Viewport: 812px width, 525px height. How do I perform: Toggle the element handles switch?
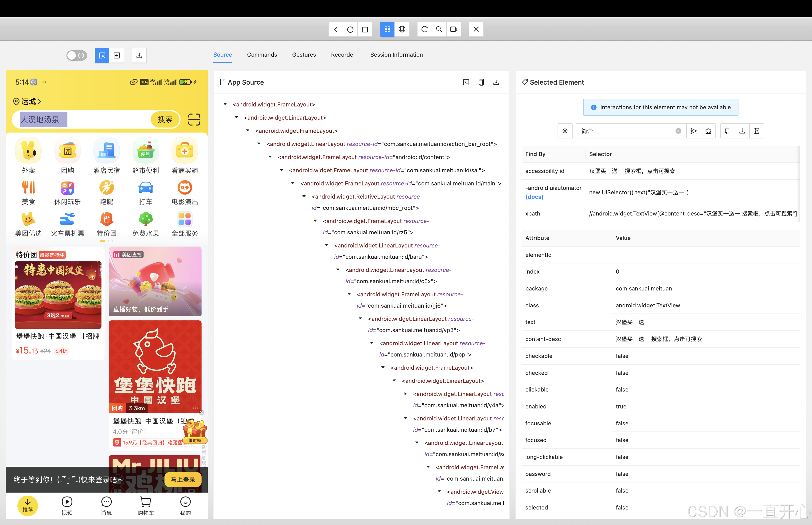77,55
